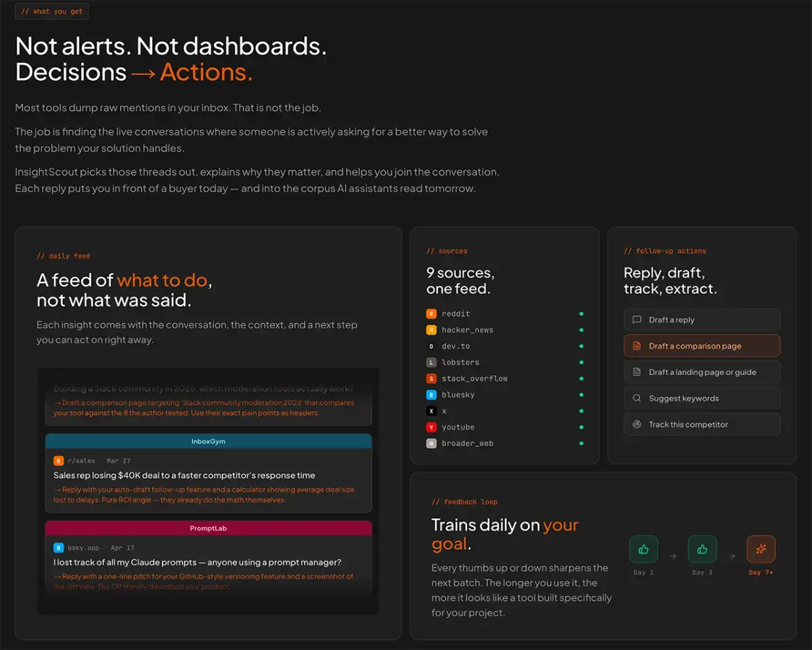Click the '// daily feed' label
The image size is (812, 650).
tap(64, 256)
